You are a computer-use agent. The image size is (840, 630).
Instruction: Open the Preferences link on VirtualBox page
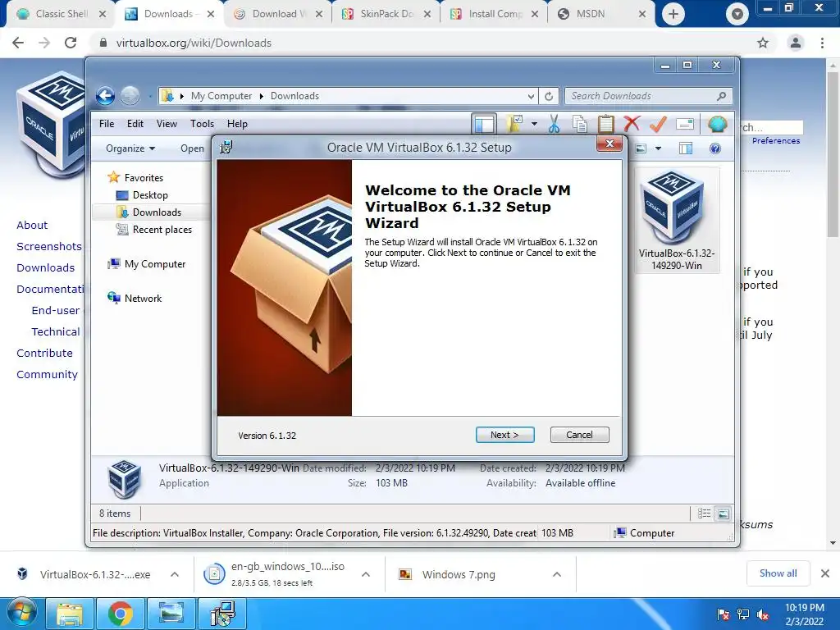click(x=776, y=140)
